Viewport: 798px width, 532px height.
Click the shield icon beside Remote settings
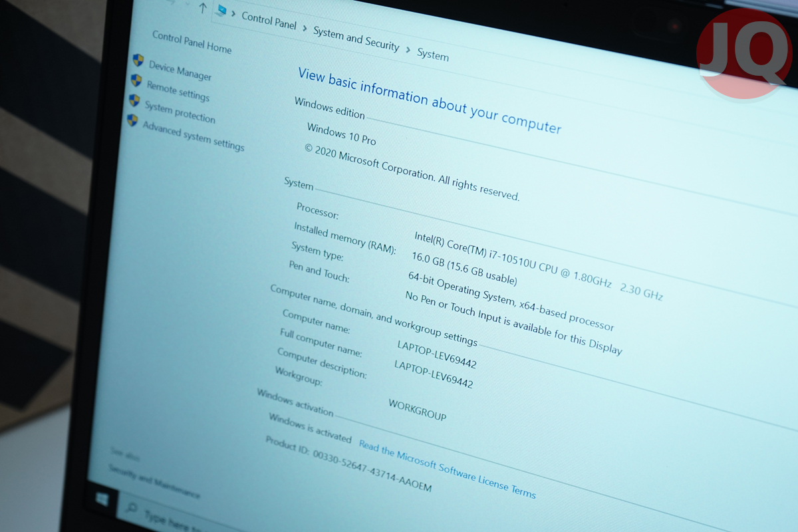click(136, 80)
